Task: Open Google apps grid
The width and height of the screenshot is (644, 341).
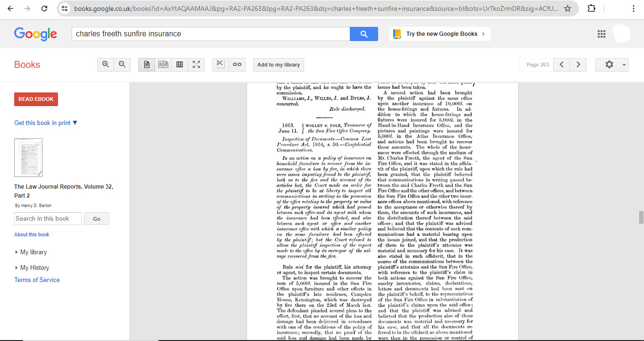Action: [601, 34]
